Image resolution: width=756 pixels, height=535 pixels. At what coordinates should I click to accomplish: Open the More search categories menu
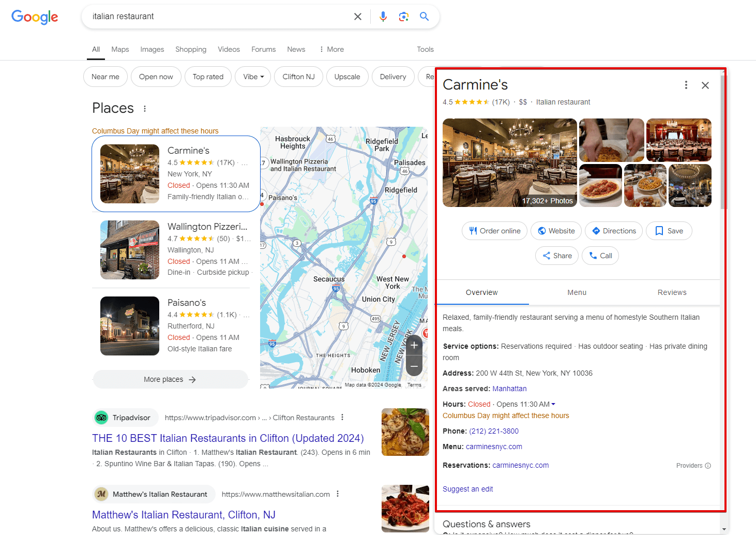coord(331,49)
